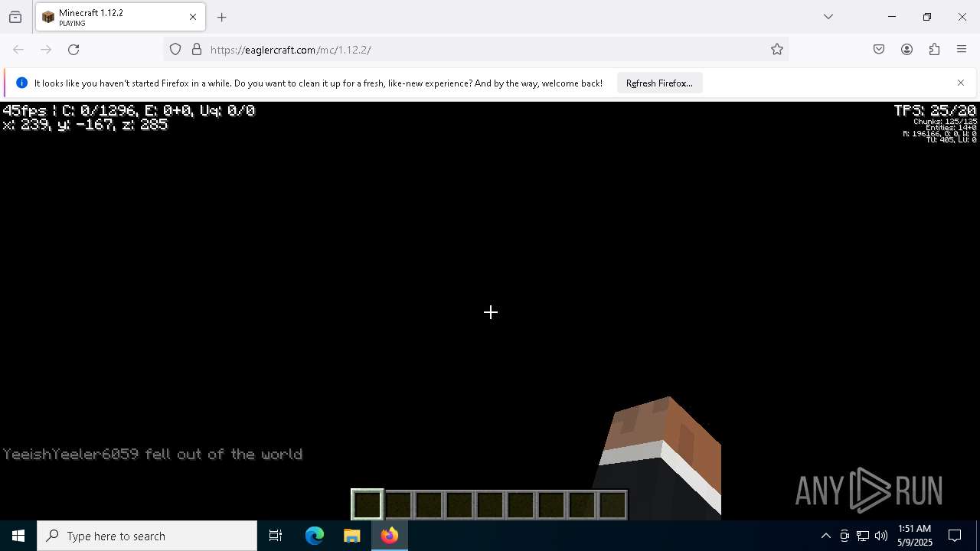This screenshot has width=980, height=551.
Task: Open the Windows Start menu
Action: click(x=18, y=536)
